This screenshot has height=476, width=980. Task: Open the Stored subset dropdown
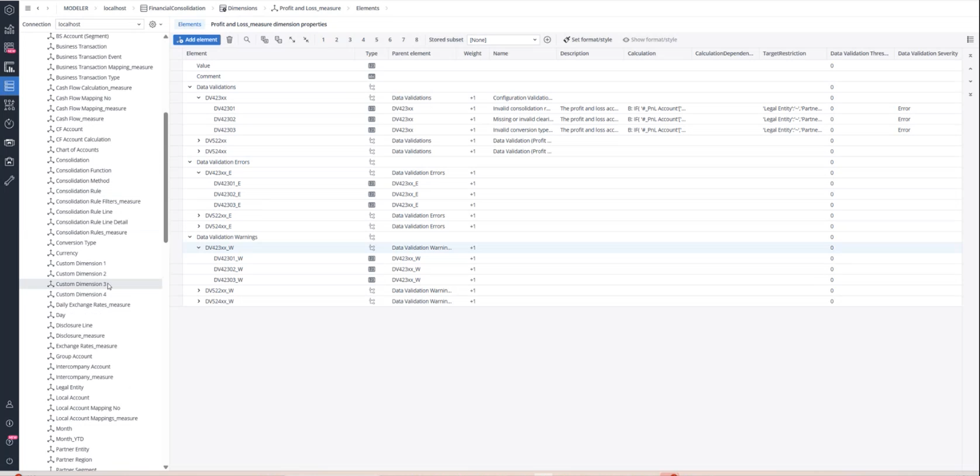point(503,40)
